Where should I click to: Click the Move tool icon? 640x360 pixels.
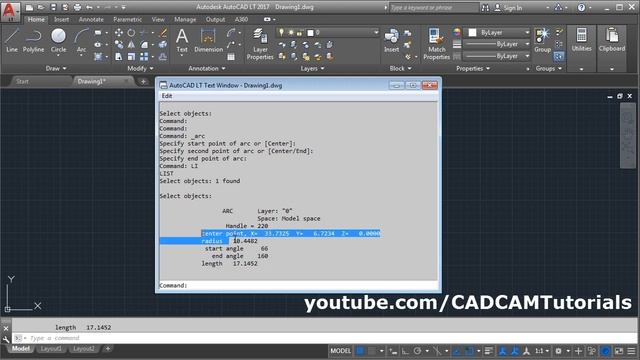(x=118, y=33)
